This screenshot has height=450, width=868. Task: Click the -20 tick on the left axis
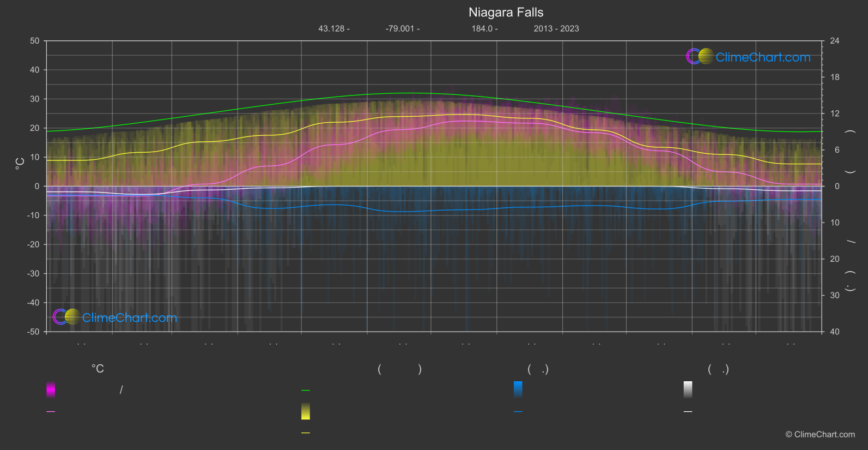point(33,244)
